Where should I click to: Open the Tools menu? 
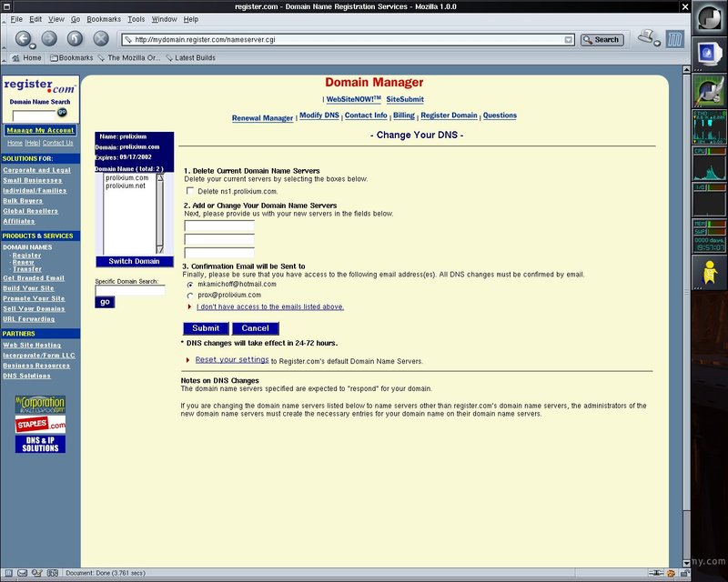(x=136, y=19)
